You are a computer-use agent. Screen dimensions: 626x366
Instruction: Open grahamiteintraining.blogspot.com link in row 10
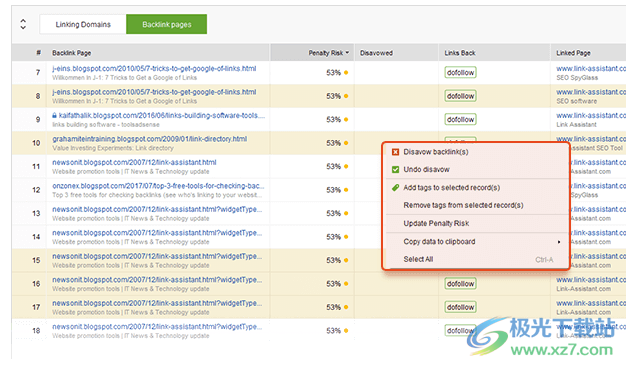tap(149, 139)
